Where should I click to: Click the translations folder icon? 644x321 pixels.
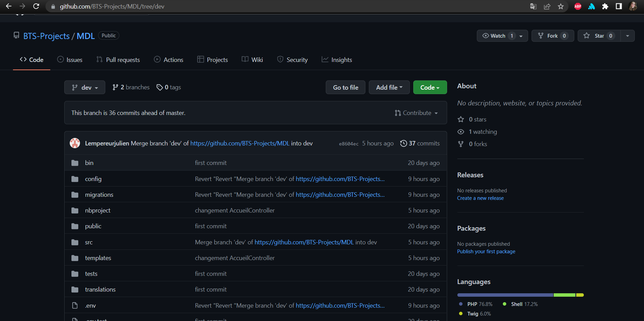coord(75,290)
